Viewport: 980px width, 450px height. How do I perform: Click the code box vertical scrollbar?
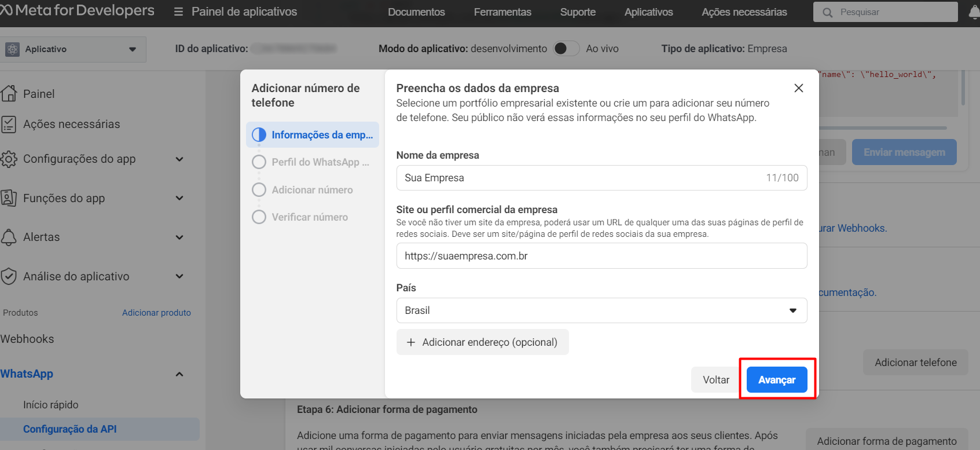963,88
